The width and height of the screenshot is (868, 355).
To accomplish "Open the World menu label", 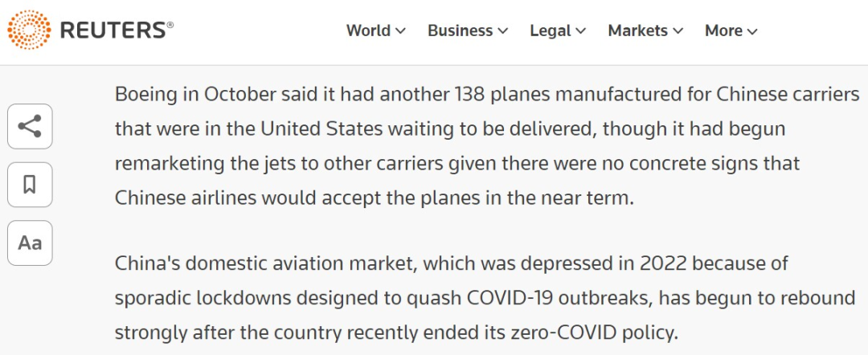I will (368, 31).
